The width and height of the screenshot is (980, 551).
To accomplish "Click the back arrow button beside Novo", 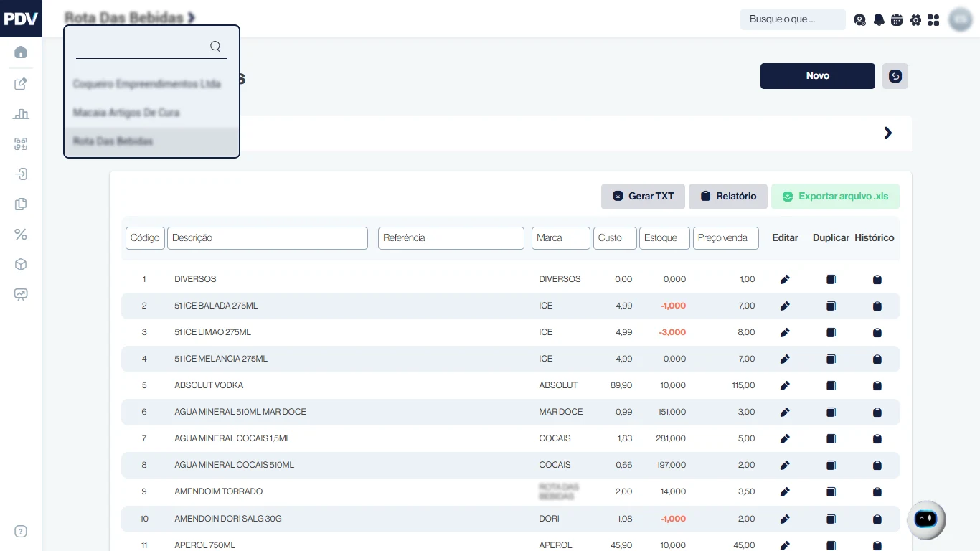I will [895, 76].
